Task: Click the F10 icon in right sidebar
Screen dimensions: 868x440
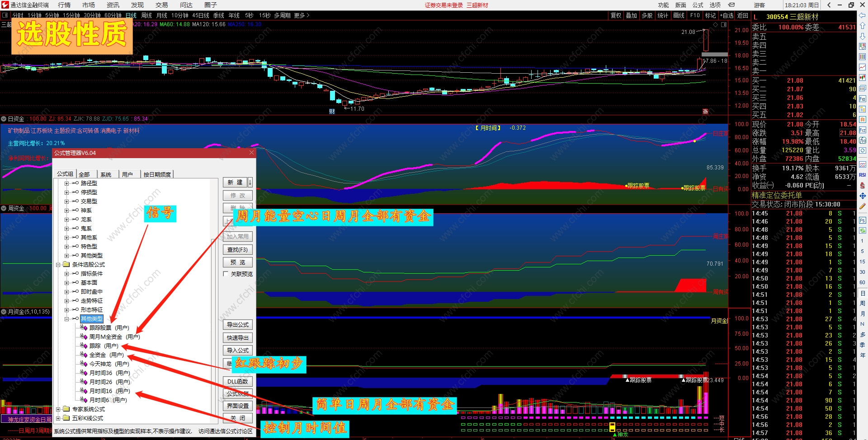Action: pyautogui.click(x=863, y=98)
